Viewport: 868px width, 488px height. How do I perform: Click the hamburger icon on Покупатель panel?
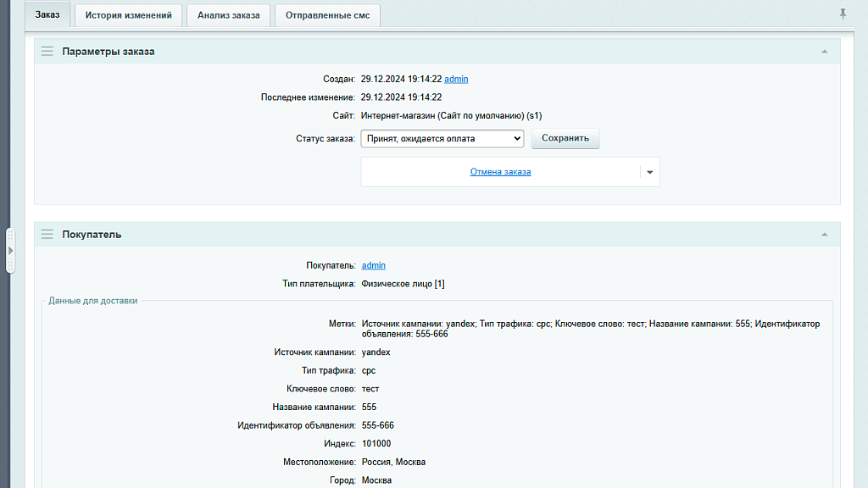[x=47, y=234]
